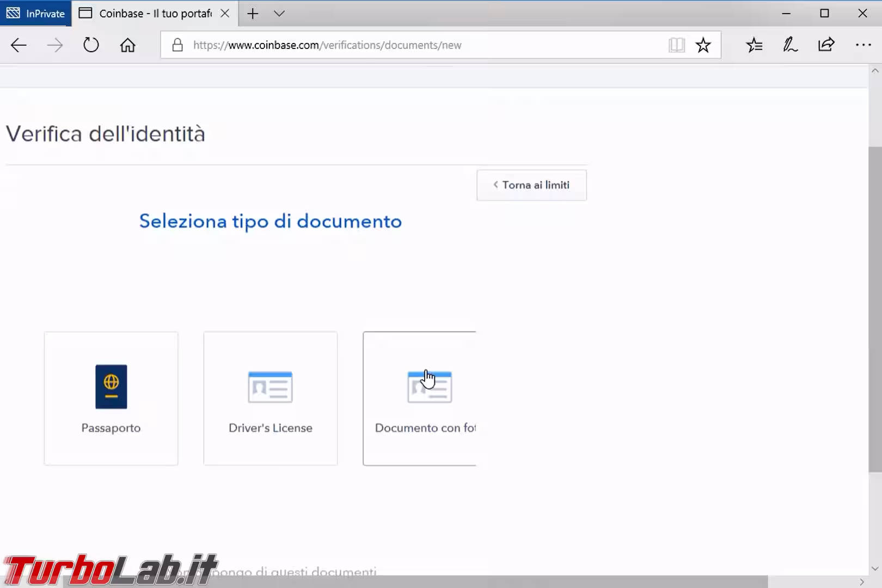
Task: Select the Passaporto document card
Action: click(111, 399)
